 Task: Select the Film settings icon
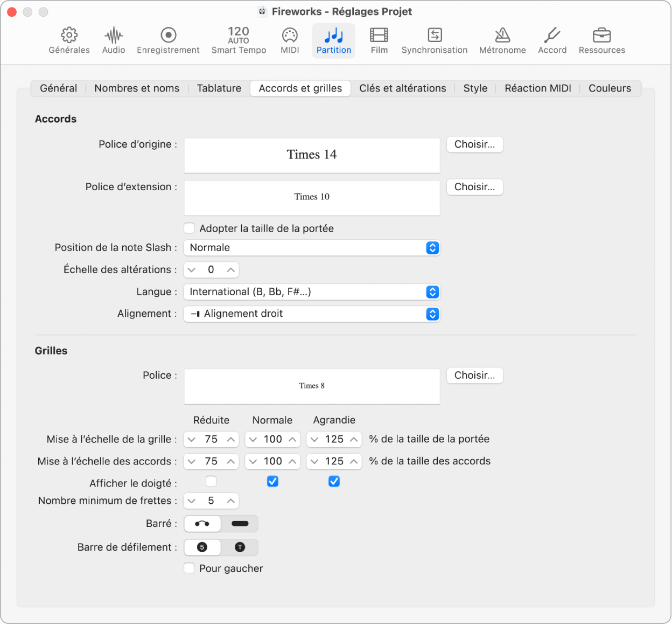[x=379, y=41]
